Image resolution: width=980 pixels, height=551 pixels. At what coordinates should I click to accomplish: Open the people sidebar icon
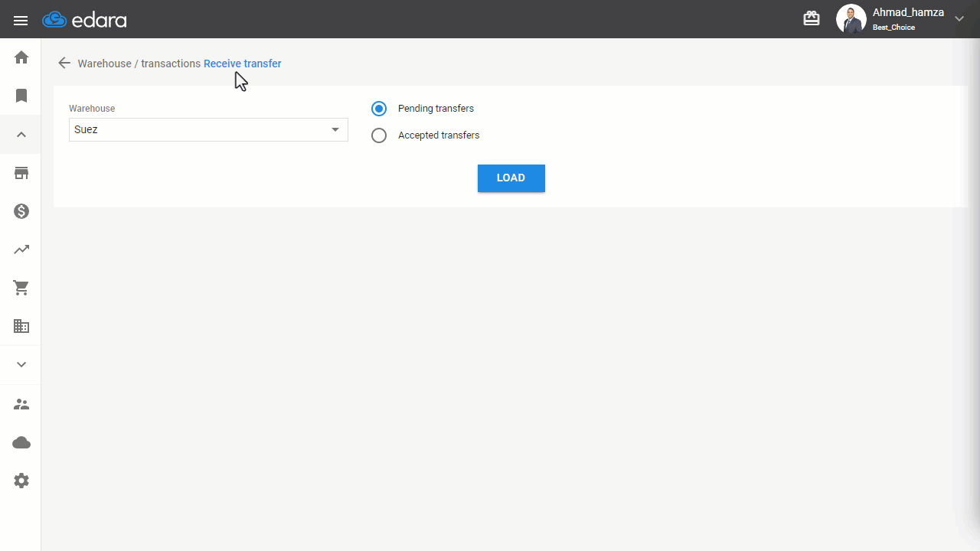(x=21, y=404)
